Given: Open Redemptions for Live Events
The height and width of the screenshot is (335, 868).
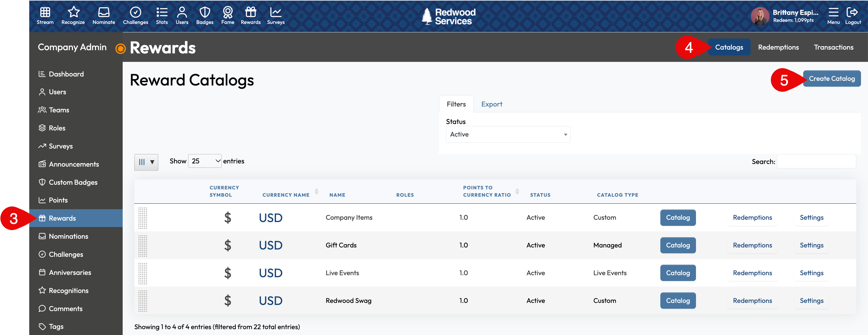Looking at the screenshot, I should tap(752, 273).
